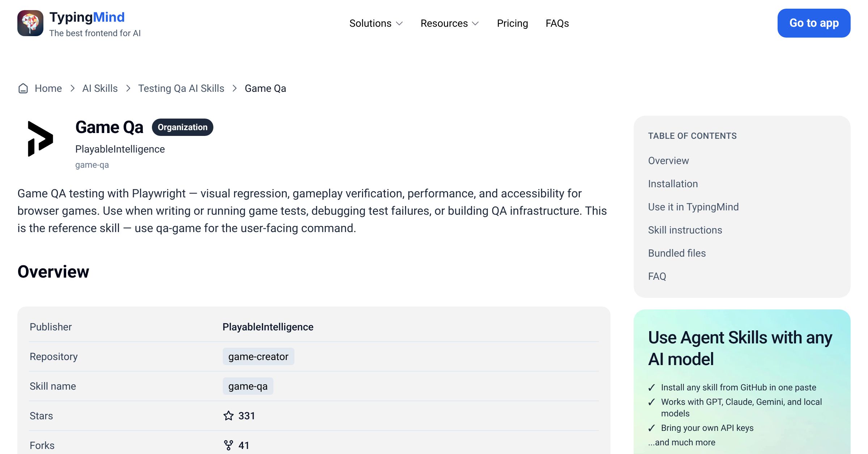The image size is (868, 454).
Task: Expand the Resources dropdown menu
Action: (x=450, y=23)
